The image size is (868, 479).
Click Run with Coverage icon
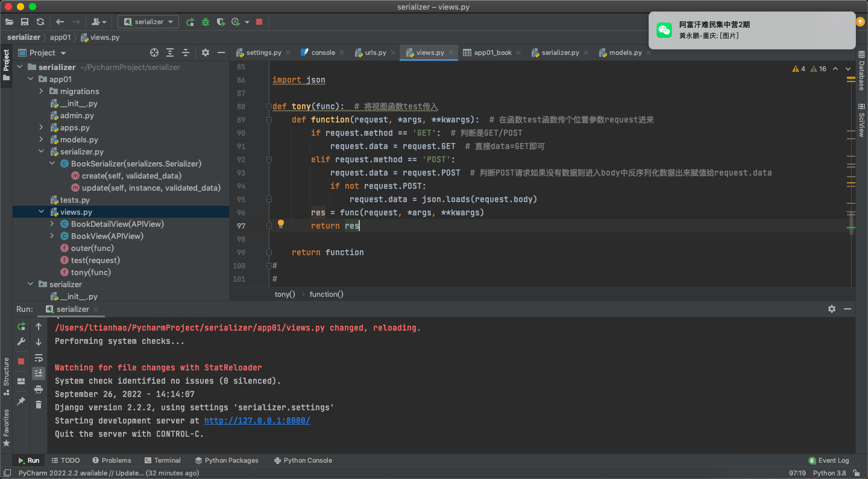click(x=221, y=22)
